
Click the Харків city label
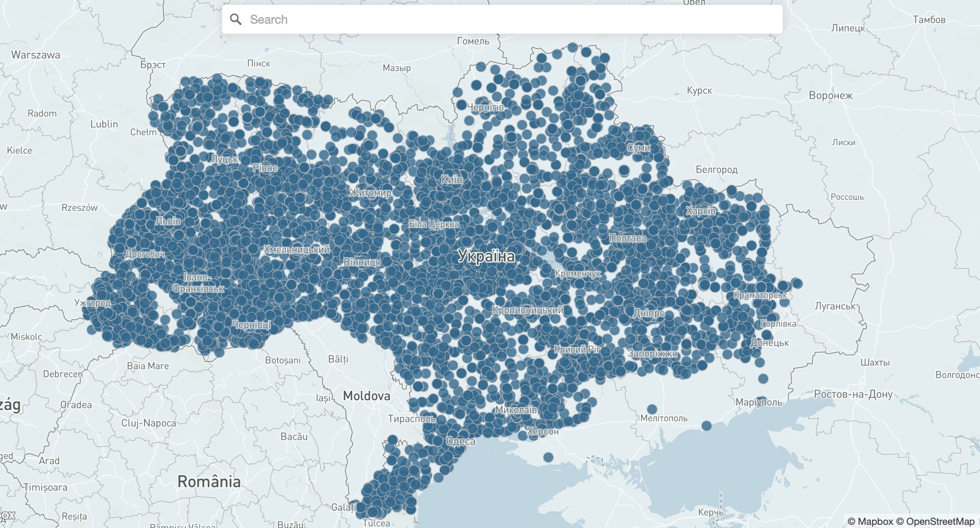coord(701,211)
